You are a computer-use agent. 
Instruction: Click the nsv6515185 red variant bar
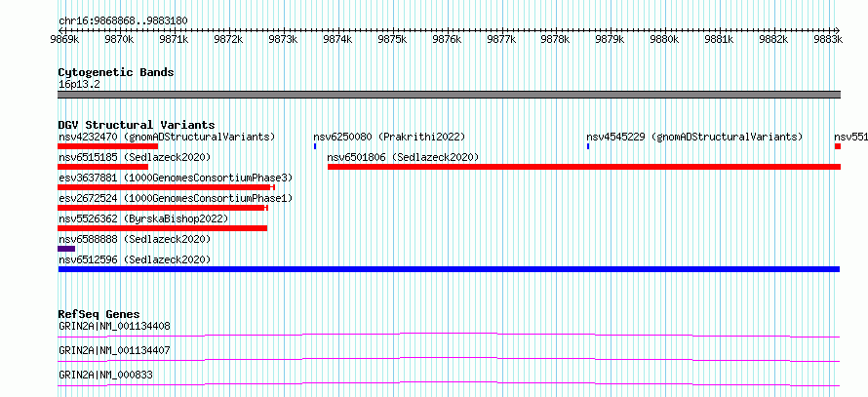pyautogui.click(x=103, y=167)
